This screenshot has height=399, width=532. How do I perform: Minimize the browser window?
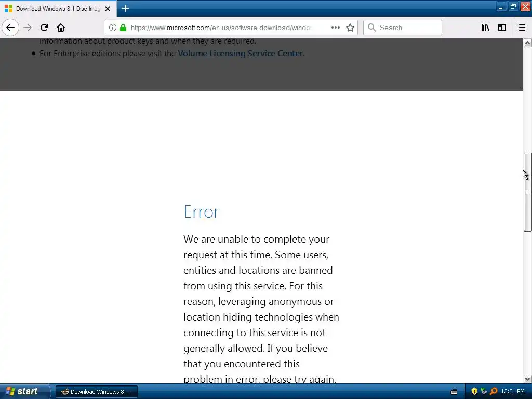click(x=500, y=7)
